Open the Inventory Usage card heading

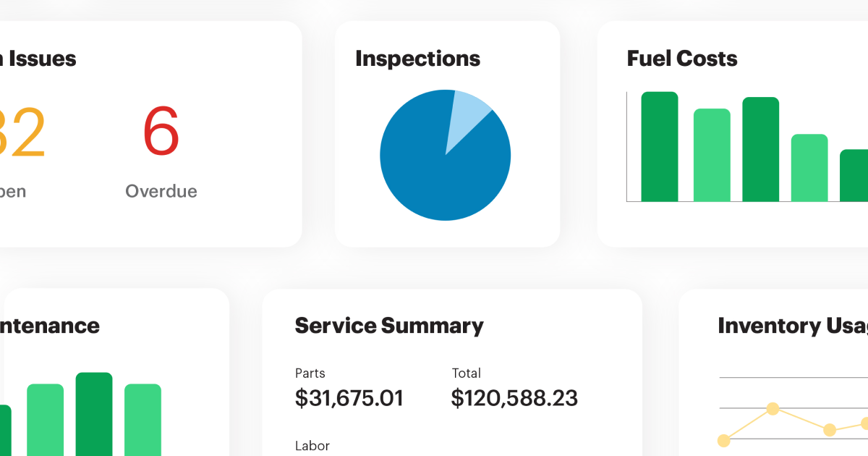point(793,326)
